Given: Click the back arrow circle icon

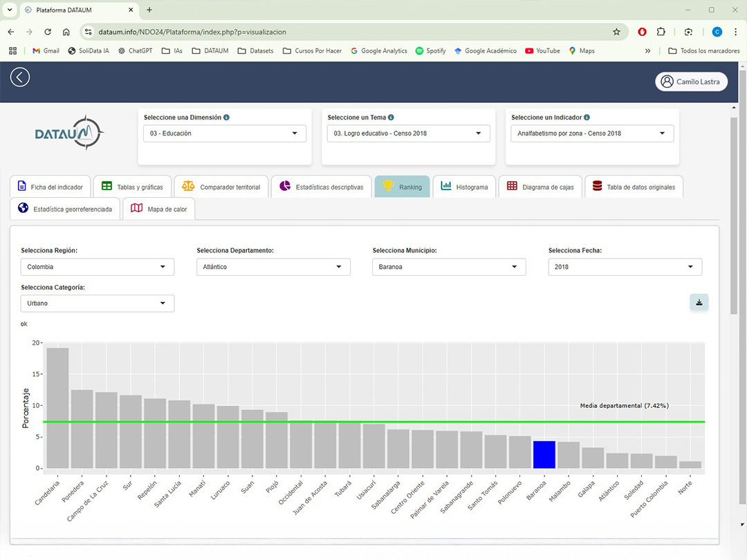Looking at the screenshot, I should tap(20, 77).
